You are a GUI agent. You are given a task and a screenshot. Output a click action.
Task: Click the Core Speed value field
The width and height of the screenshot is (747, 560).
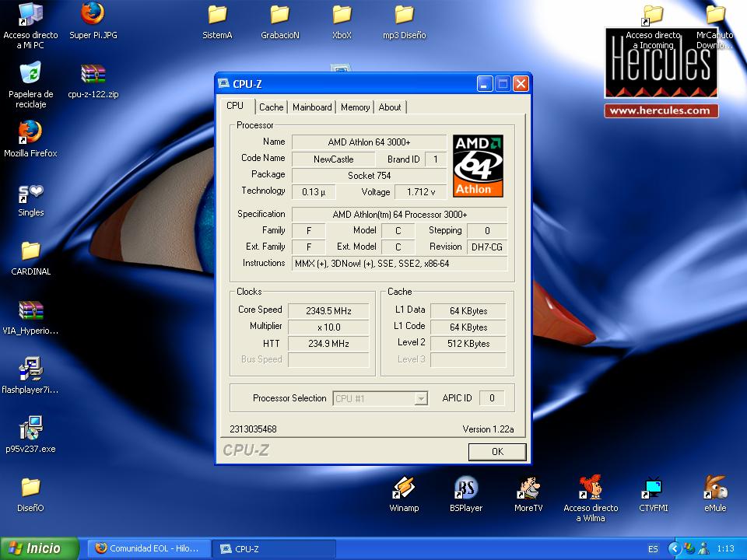(328, 310)
